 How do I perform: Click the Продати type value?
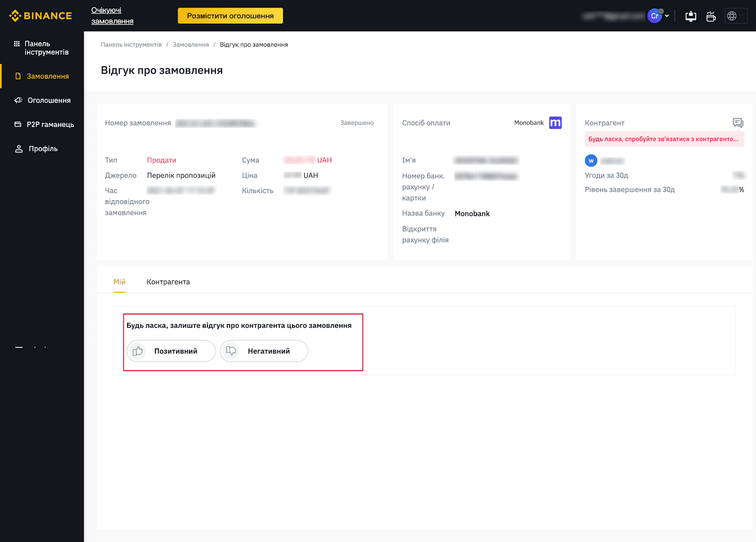162,160
